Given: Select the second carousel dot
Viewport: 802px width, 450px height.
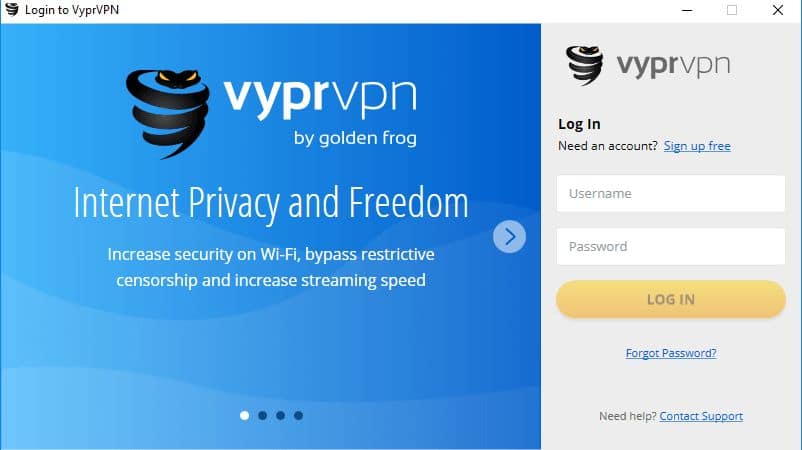Looking at the screenshot, I should [262, 416].
